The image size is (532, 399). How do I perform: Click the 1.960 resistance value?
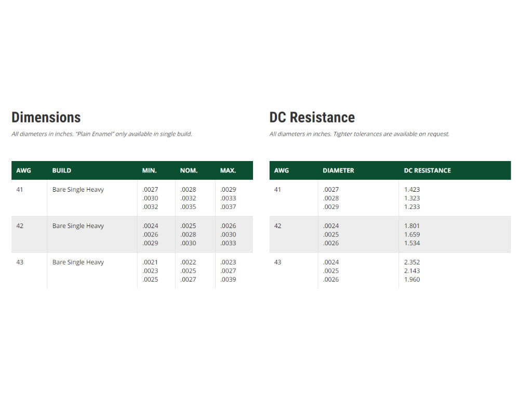(412, 280)
